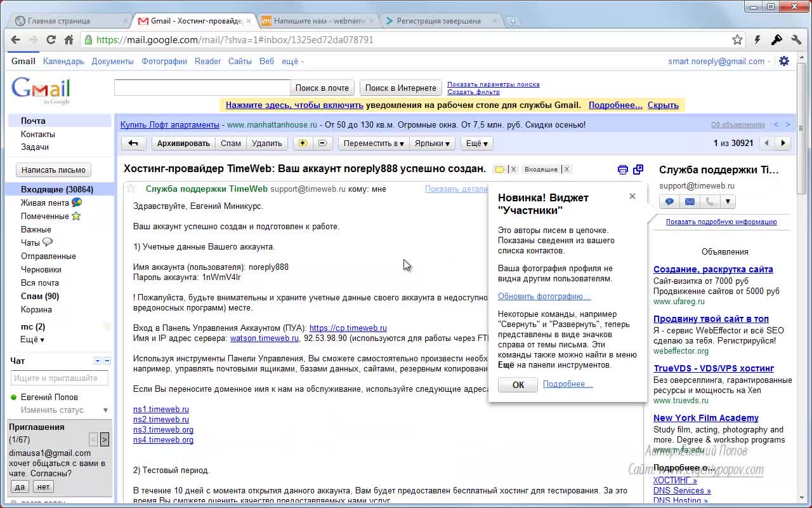The image size is (812, 508).
Task: Remove the Входящие label from message
Action: (567, 170)
